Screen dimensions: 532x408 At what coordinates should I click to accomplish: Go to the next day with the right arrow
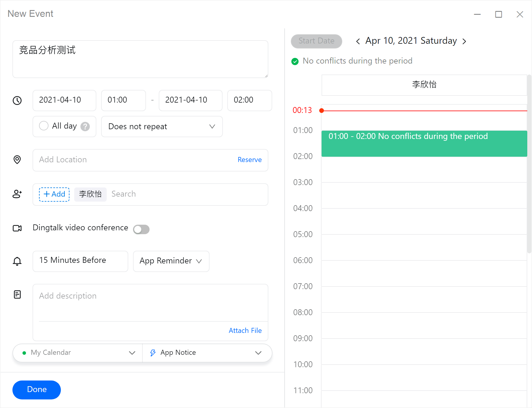[x=464, y=41]
